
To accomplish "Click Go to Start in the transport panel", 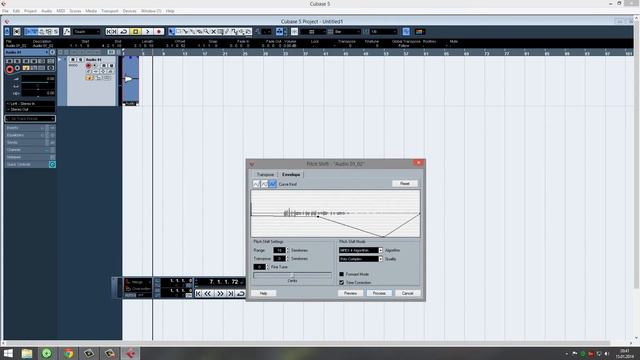I will point(198,293).
